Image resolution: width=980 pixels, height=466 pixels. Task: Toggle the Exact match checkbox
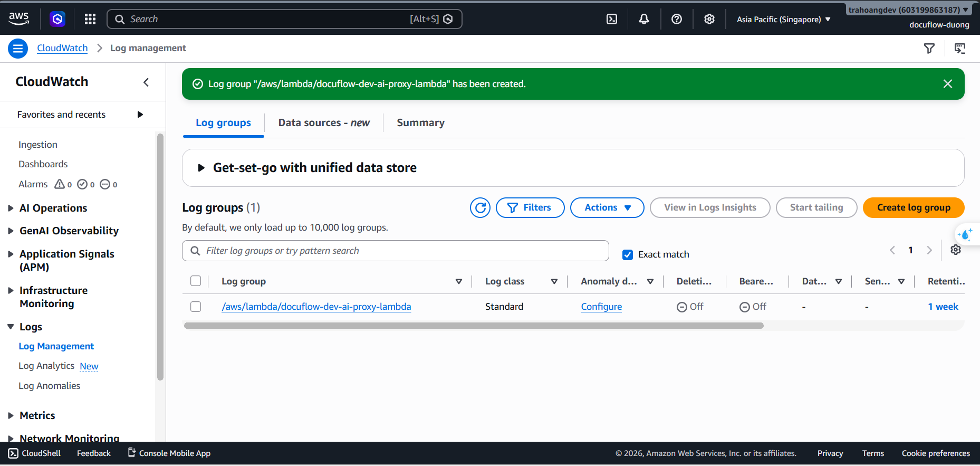point(628,255)
